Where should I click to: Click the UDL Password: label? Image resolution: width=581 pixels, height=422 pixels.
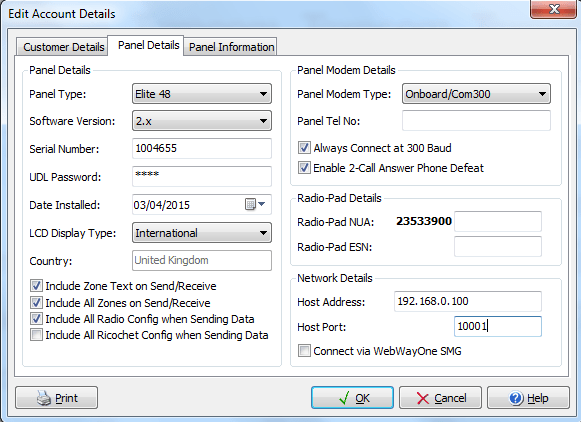65,177
